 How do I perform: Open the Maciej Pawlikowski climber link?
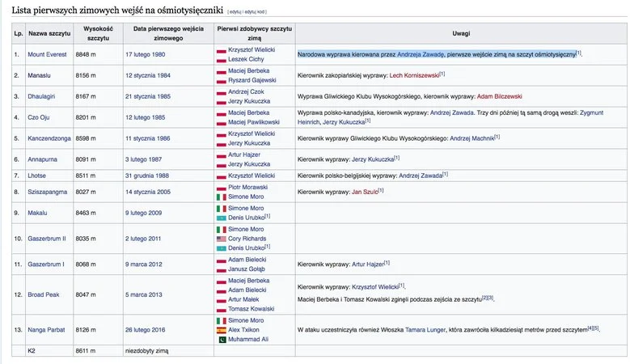pyautogui.click(x=253, y=122)
